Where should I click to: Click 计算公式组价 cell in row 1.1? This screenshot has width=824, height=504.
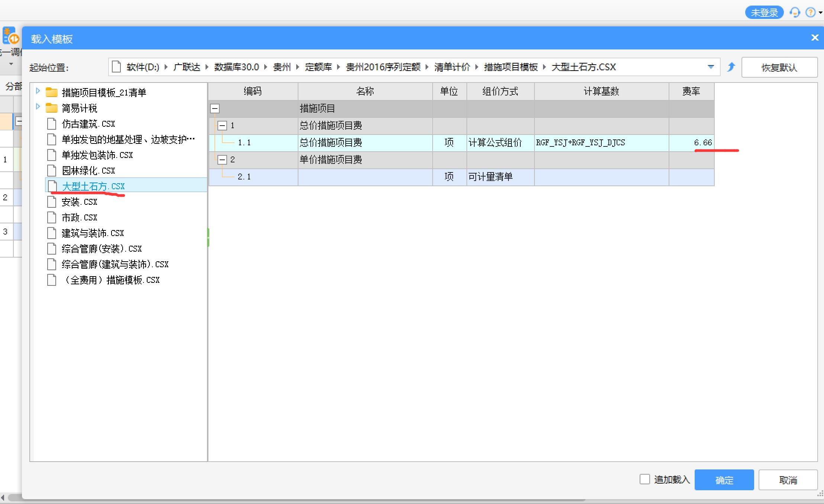coord(500,143)
